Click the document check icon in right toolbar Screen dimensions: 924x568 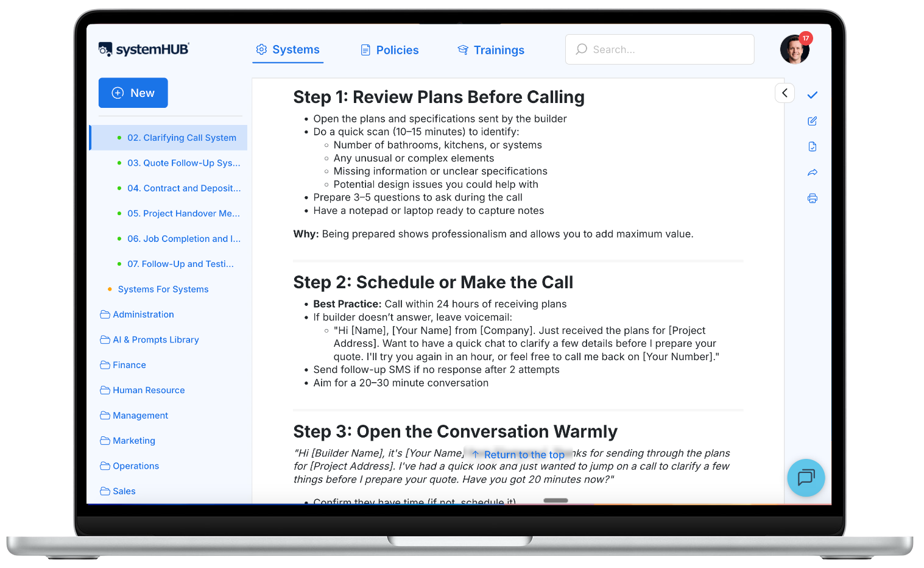[x=812, y=147]
